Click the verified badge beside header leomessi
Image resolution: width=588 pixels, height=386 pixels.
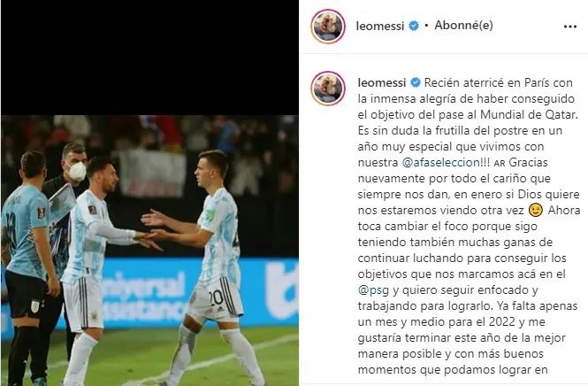[414, 26]
